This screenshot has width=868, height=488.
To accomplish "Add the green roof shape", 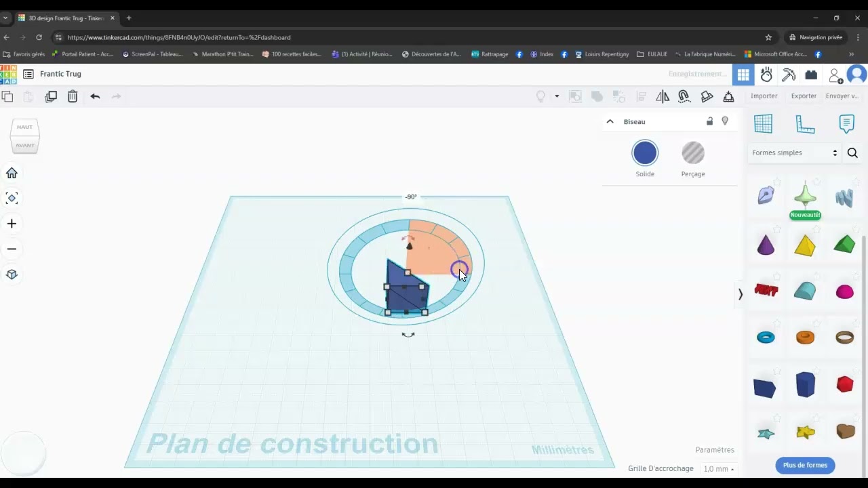I will click(844, 244).
